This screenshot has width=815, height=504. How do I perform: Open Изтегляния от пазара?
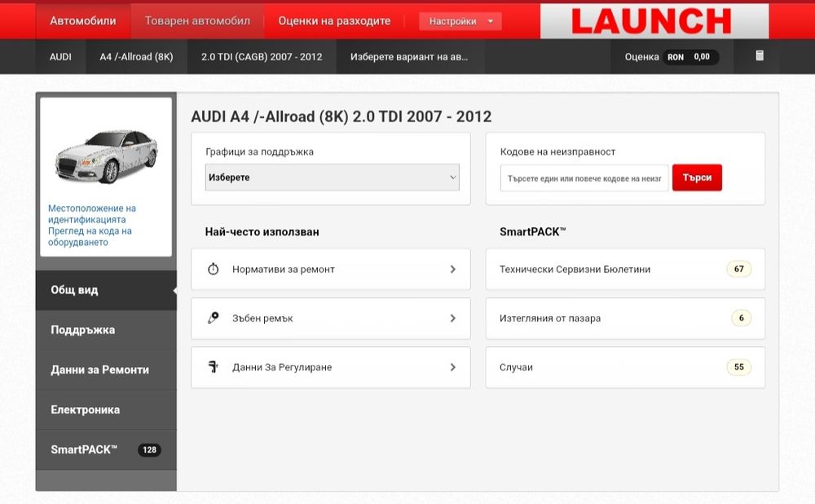click(625, 318)
